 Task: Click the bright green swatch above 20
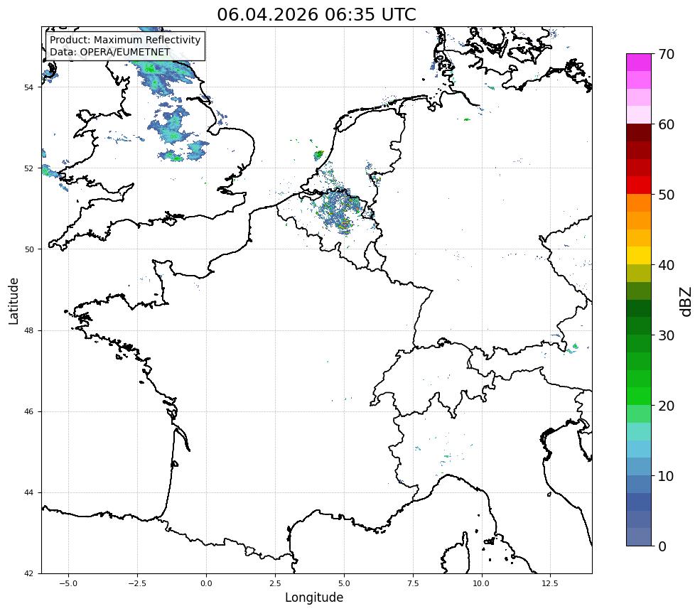(x=639, y=396)
